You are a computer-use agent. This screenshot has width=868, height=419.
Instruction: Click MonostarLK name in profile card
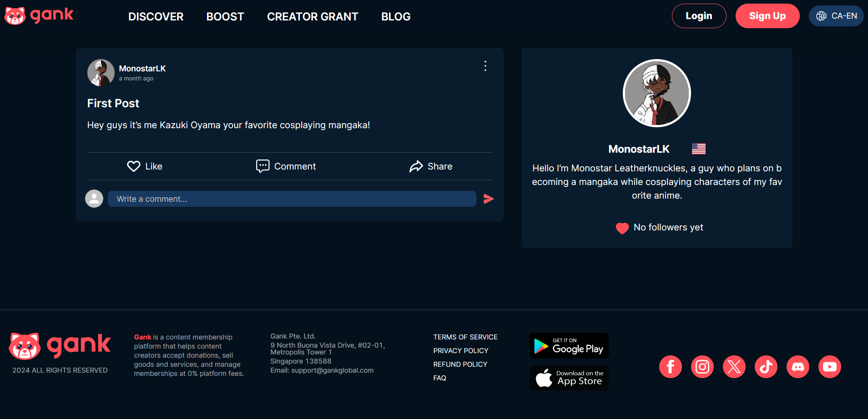pyautogui.click(x=639, y=149)
